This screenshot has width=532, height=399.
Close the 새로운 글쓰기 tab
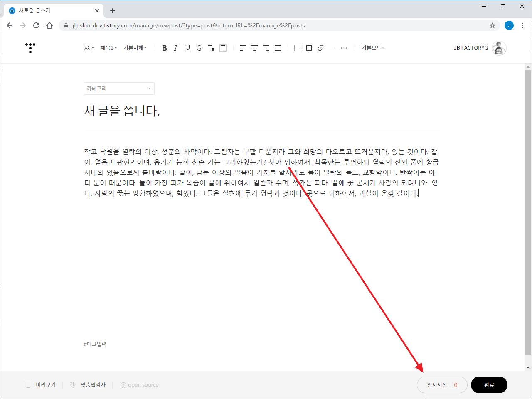click(x=97, y=11)
